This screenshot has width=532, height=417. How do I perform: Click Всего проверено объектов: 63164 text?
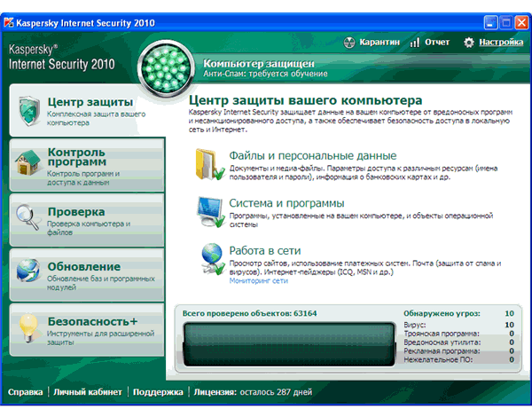tap(250, 313)
